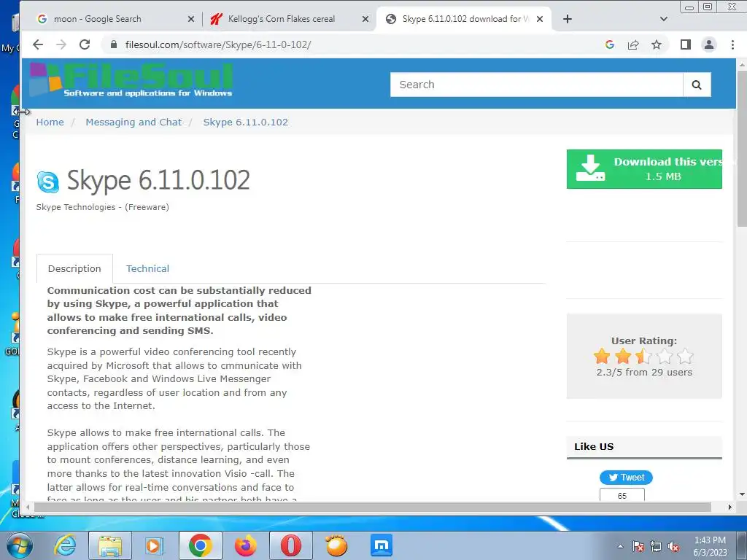Click the magnifier search button

point(697,85)
